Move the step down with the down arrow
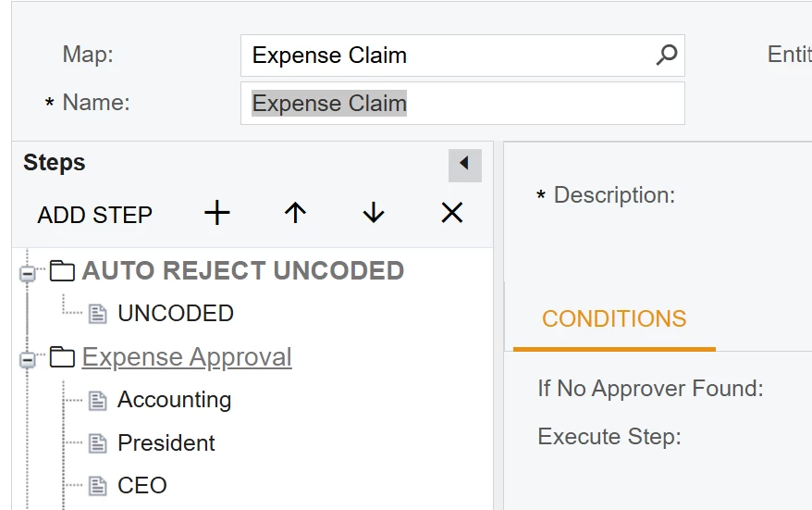Image resolution: width=812 pixels, height=510 pixels. click(374, 213)
